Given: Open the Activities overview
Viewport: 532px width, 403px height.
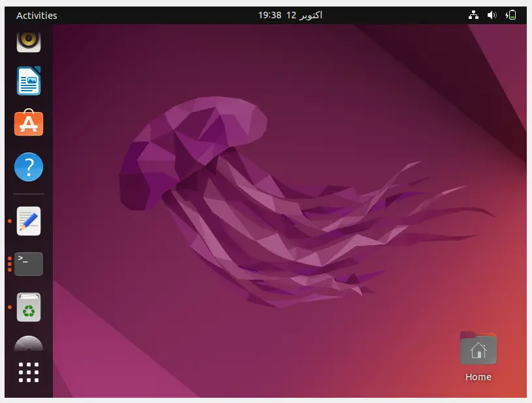Looking at the screenshot, I should (37, 16).
